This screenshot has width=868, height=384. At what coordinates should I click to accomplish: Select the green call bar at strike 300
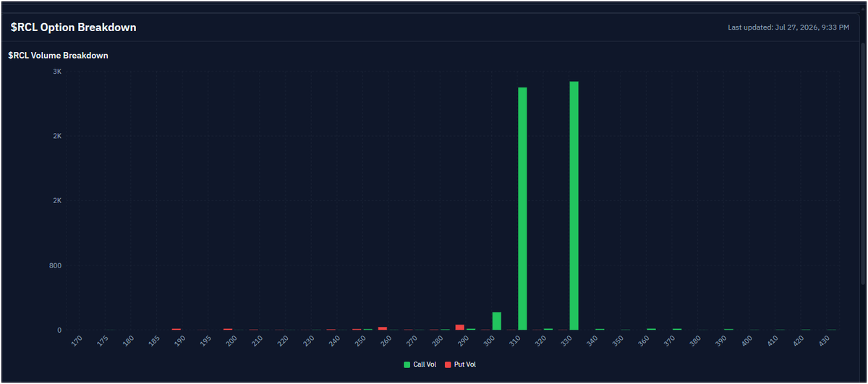[497, 321]
